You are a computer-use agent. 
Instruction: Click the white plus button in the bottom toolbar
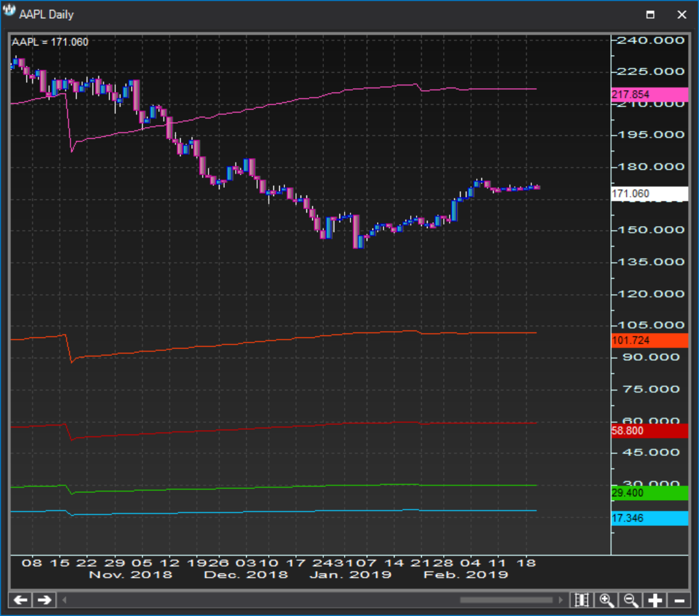[655, 600]
